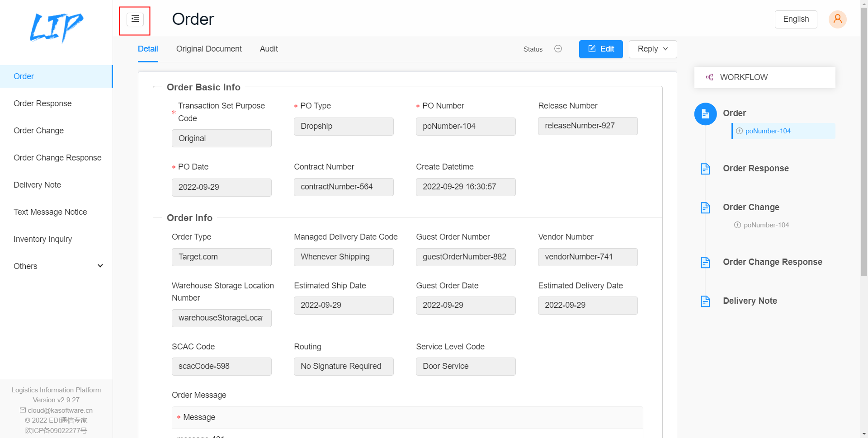This screenshot has width=868, height=438.
Task: Click the user avatar icon
Action: coord(837,19)
